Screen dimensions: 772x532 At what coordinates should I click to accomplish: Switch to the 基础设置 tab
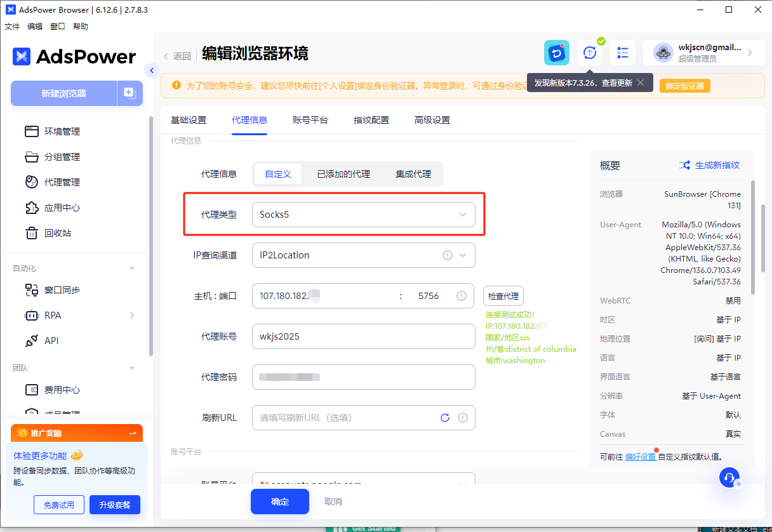pos(189,120)
